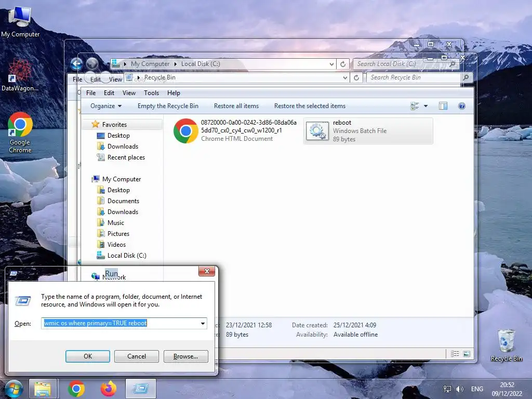The height and width of the screenshot is (399, 532).
Task: Open the view options dropdown arrow
Action: 426,106
